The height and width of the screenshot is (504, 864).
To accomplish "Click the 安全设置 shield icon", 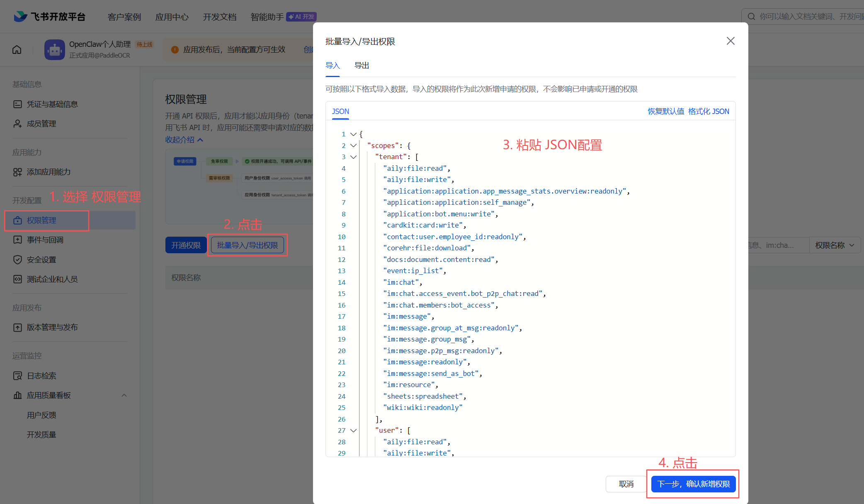I will (17, 259).
